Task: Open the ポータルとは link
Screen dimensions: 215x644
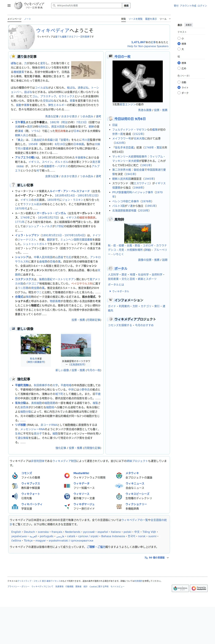Action: coord(116,285)
